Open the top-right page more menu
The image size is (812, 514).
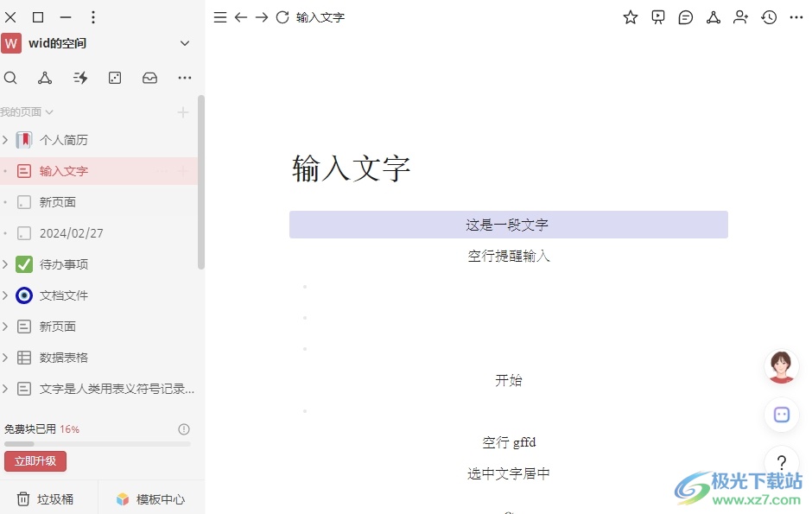tap(796, 17)
